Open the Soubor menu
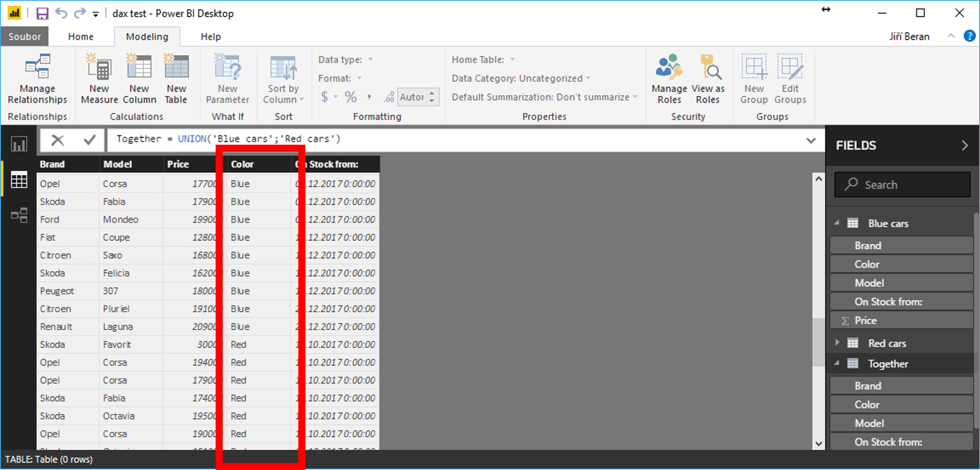 pyautogui.click(x=24, y=36)
